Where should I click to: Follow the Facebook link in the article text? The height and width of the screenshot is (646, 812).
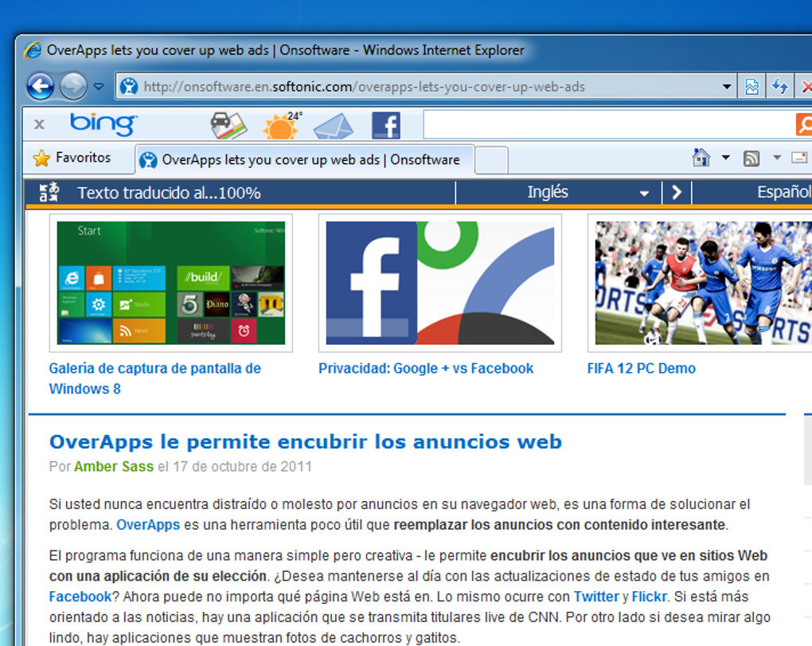click(x=80, y=597)
